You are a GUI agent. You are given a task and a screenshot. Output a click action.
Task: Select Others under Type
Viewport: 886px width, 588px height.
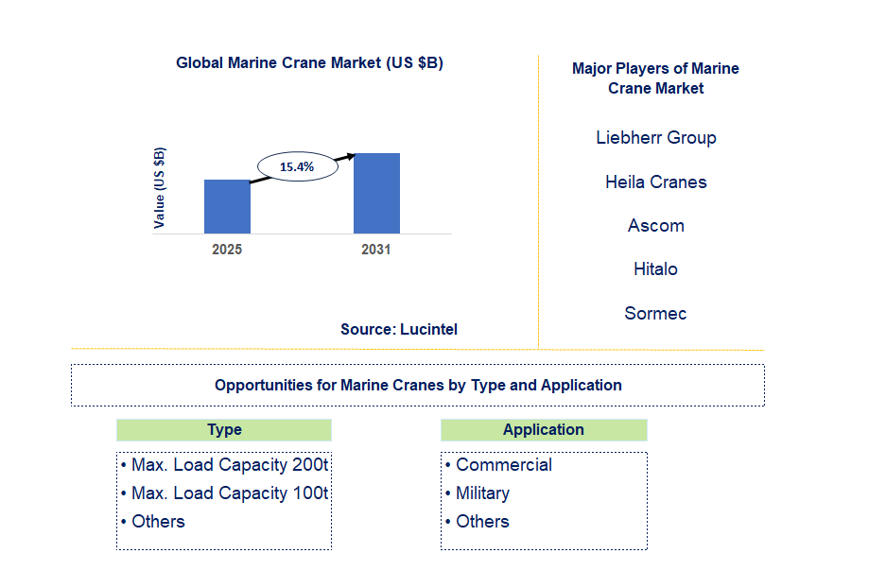153,521
